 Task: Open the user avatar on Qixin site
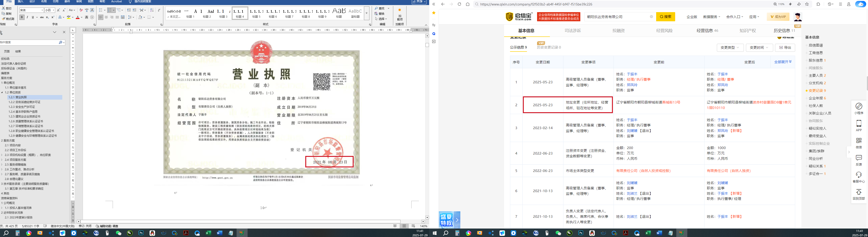(798, 16)
